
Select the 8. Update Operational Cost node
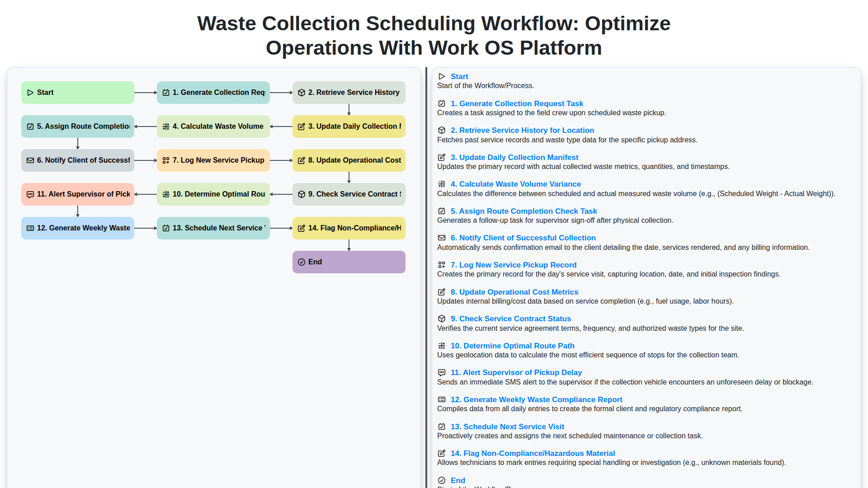(349, 160)
